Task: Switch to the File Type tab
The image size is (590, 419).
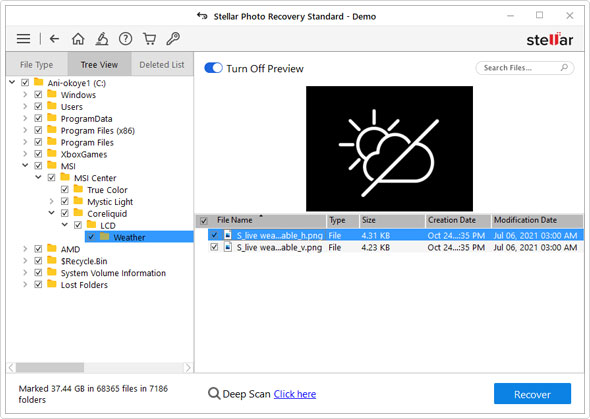Action: (x=36, y=65)
